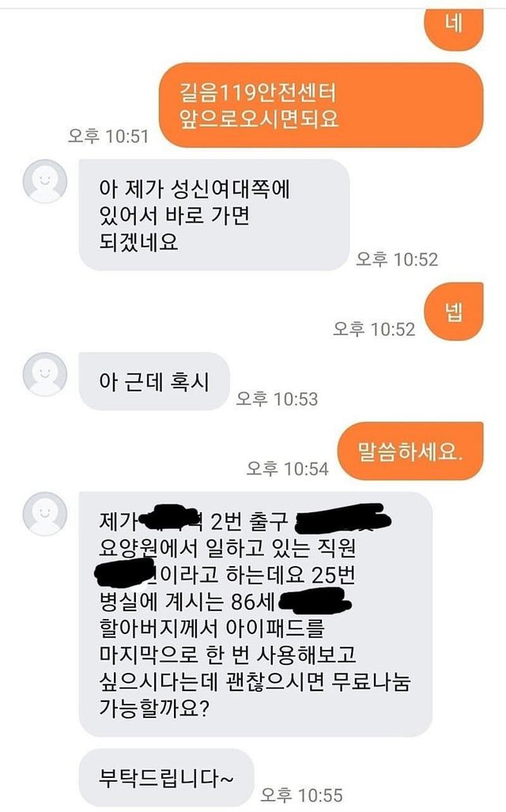This screenshot has height=812, width=506.
Task: Select the orange '네' message bubble
Action: pyautogui.click(x=454, y=28)
